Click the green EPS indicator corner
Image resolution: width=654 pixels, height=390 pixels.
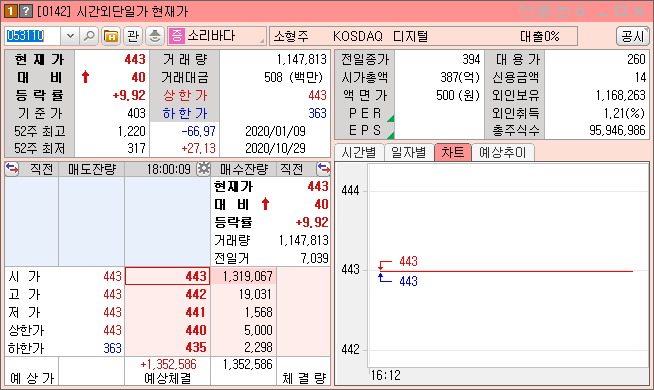point(391,136)
